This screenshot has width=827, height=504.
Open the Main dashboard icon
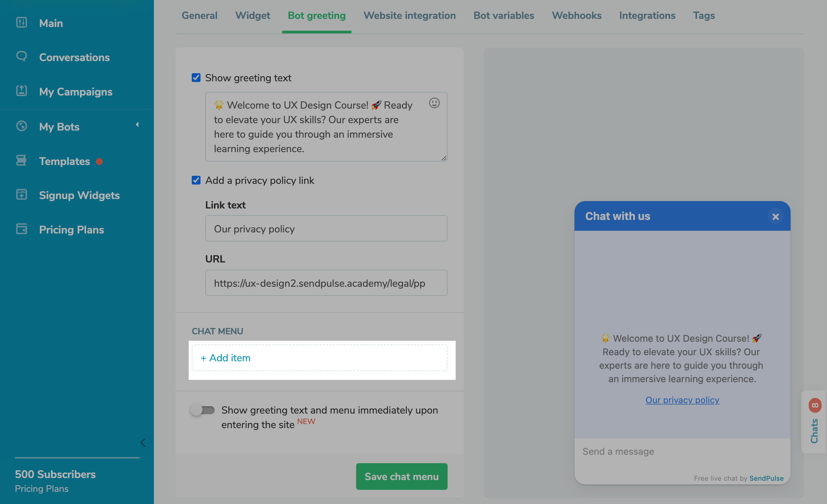pyautogui.click(x=22, y=23)
